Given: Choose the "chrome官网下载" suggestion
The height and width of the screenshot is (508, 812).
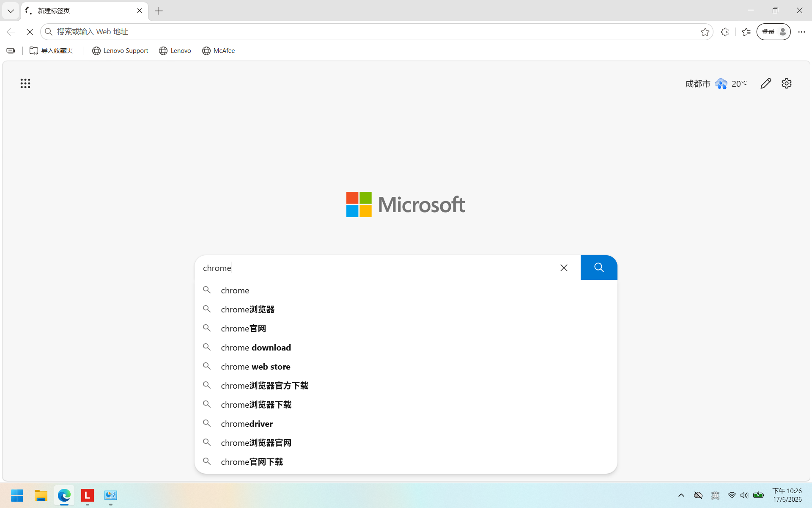Looking at the screenshot, I should (x=406, y=462).
